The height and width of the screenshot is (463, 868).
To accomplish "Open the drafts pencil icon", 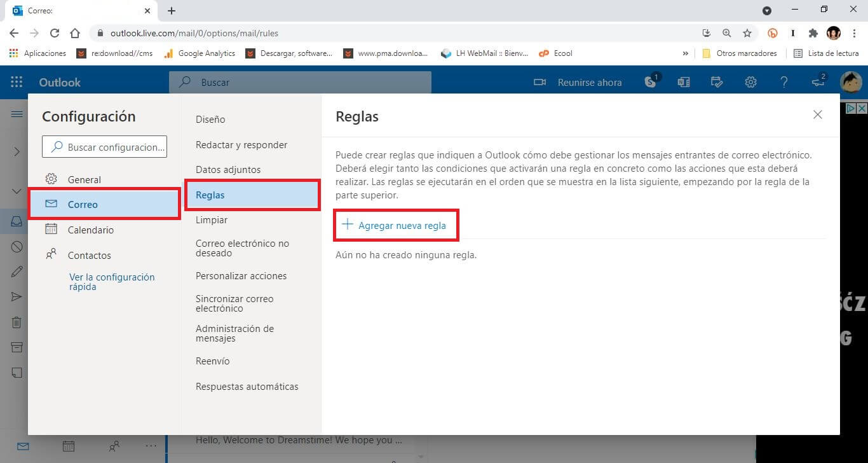I will coord(17,272).
